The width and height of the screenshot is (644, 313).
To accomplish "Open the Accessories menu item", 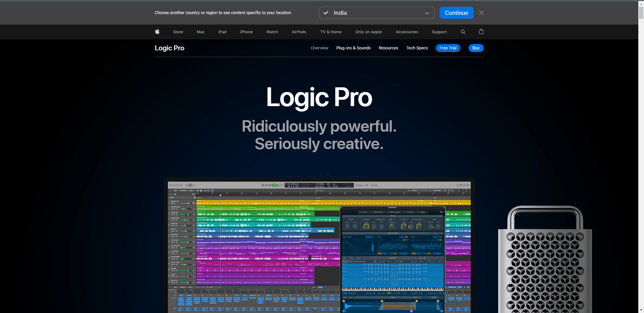I will [x=407, y=32].
